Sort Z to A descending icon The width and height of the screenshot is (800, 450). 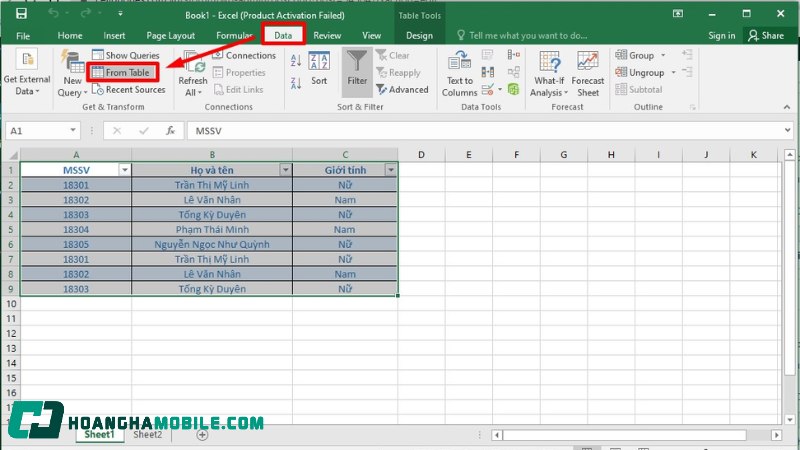[296, 83]
